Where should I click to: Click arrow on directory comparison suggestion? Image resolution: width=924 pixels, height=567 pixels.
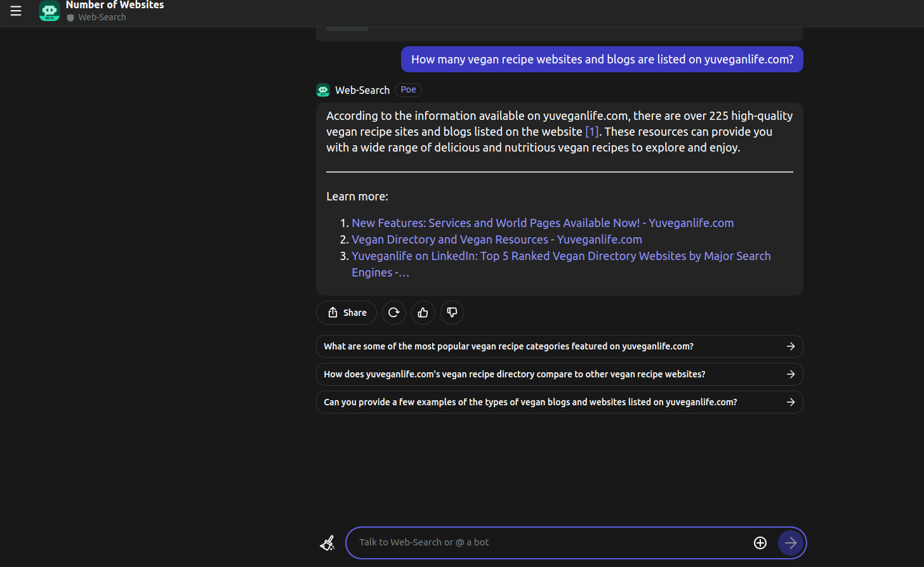pyautogui.click(x=791, y=374)
